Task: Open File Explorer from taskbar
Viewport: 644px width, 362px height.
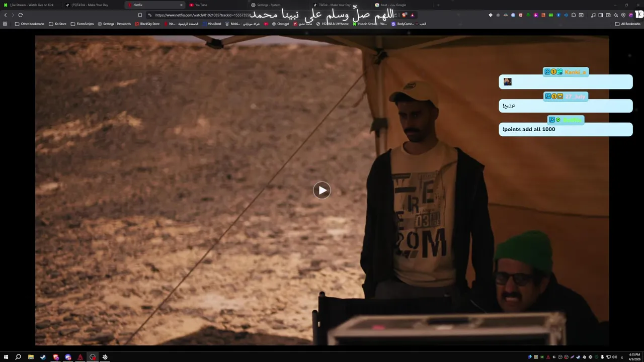Action: (31, 357)
